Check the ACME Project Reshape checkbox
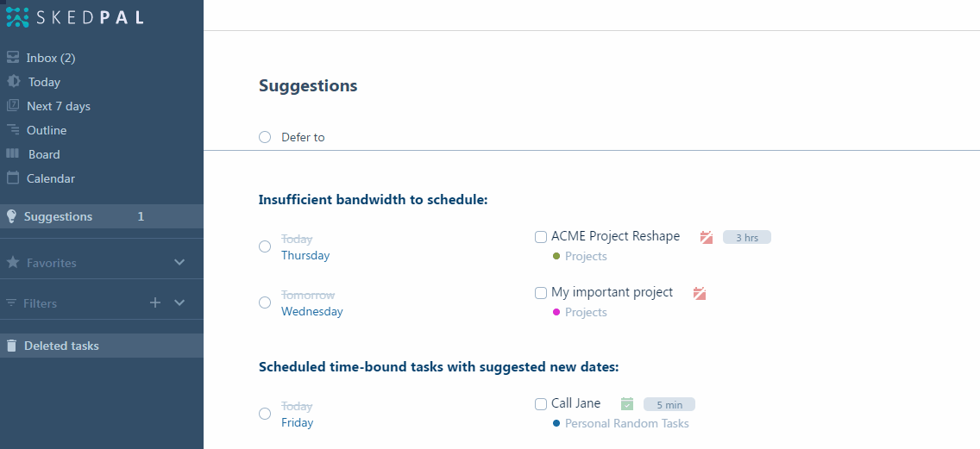 point(541,237)
